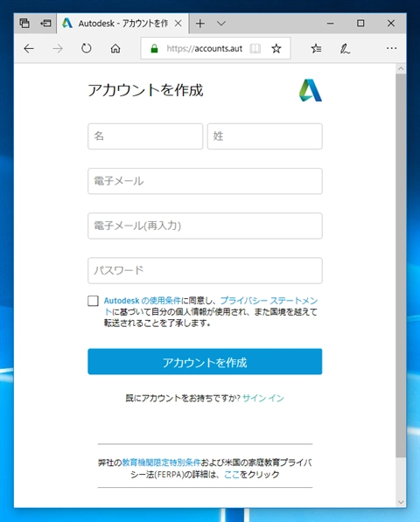The height and width of the screenshot is (522, 420).
Task: Click the vertical scrollbar thumb
Action: pos(401,265)
